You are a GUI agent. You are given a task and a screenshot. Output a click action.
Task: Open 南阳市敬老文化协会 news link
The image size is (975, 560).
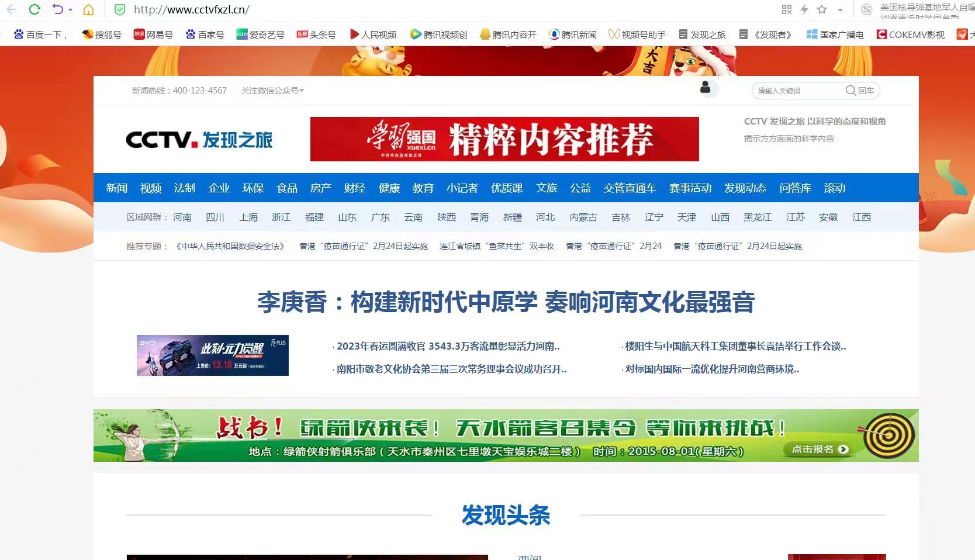click(451, 369)
